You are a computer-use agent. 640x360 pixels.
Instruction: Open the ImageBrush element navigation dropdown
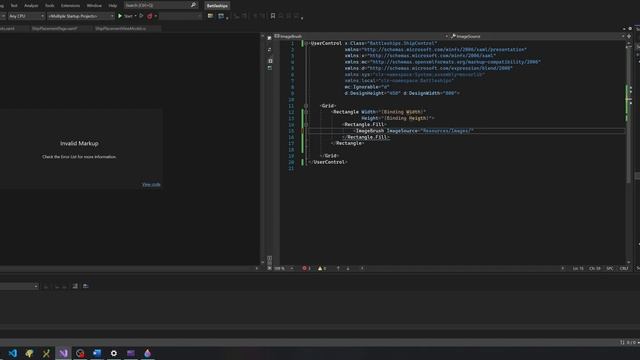(x=362, y=36)
